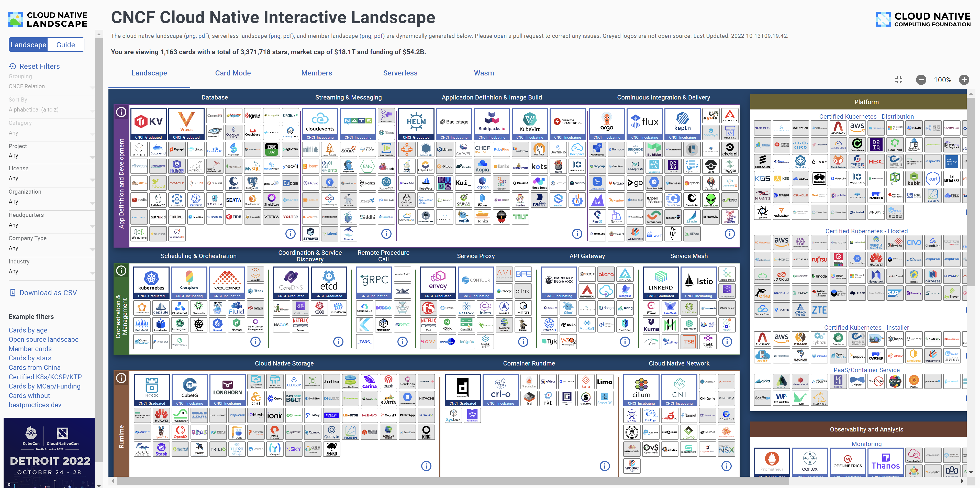
Task: Open the Kubernetes project card
Action: tap(151, 283)
